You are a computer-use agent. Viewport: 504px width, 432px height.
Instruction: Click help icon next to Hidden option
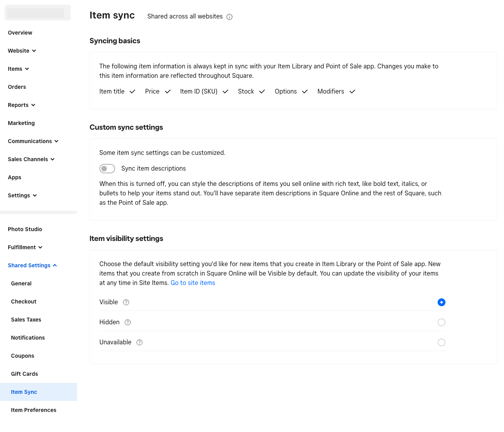128,322
